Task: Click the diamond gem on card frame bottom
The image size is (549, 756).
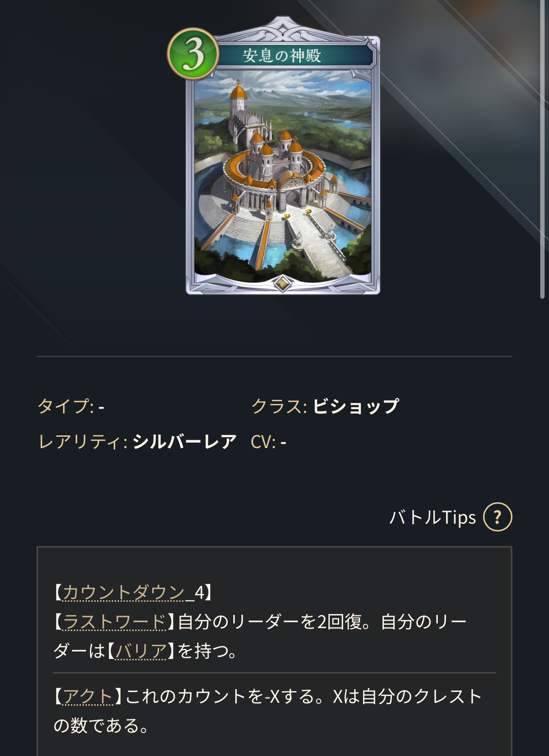Action: coord(283,283)
